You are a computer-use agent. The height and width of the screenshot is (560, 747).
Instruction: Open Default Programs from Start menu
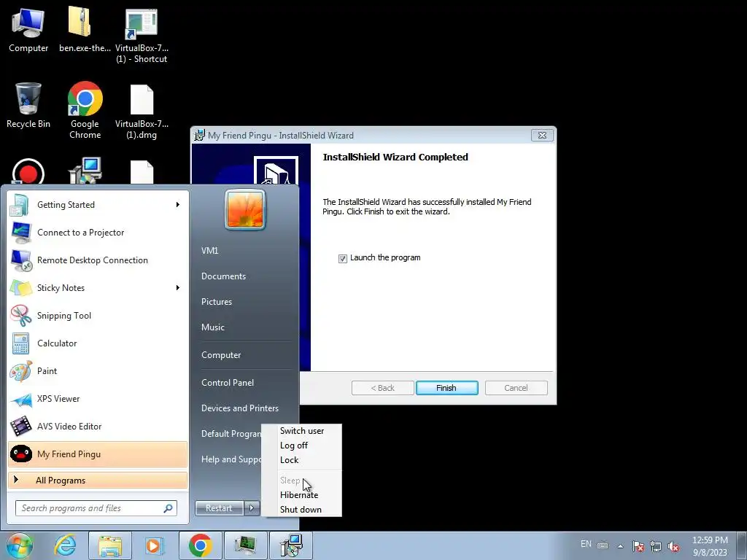[x=231, y=434]
